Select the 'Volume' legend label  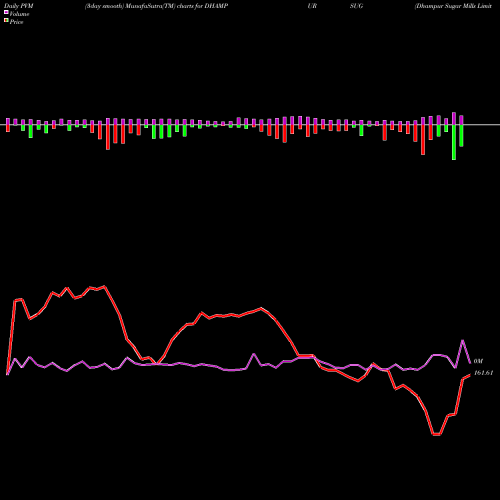[x=19, y=14]
